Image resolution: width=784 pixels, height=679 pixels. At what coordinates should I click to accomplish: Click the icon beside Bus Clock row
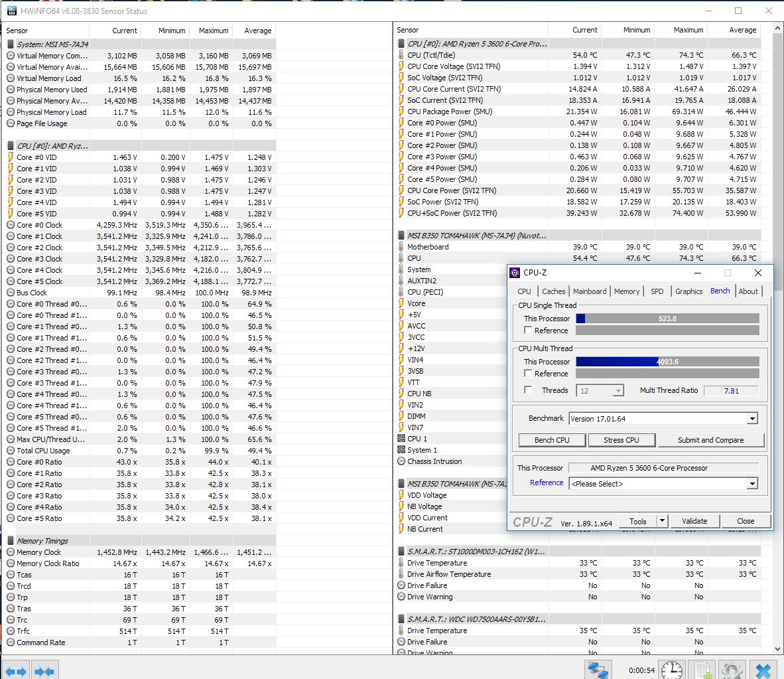click(x=11, y=293)
